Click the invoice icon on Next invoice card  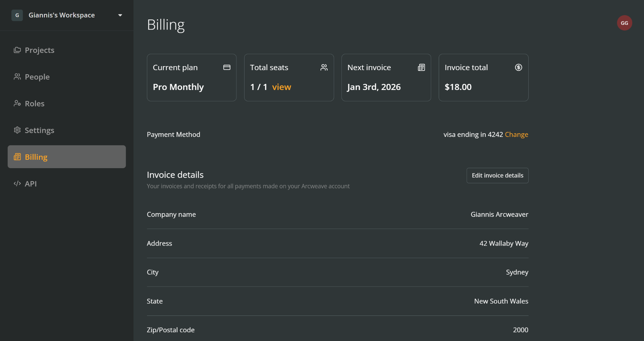tap(421, 67)
